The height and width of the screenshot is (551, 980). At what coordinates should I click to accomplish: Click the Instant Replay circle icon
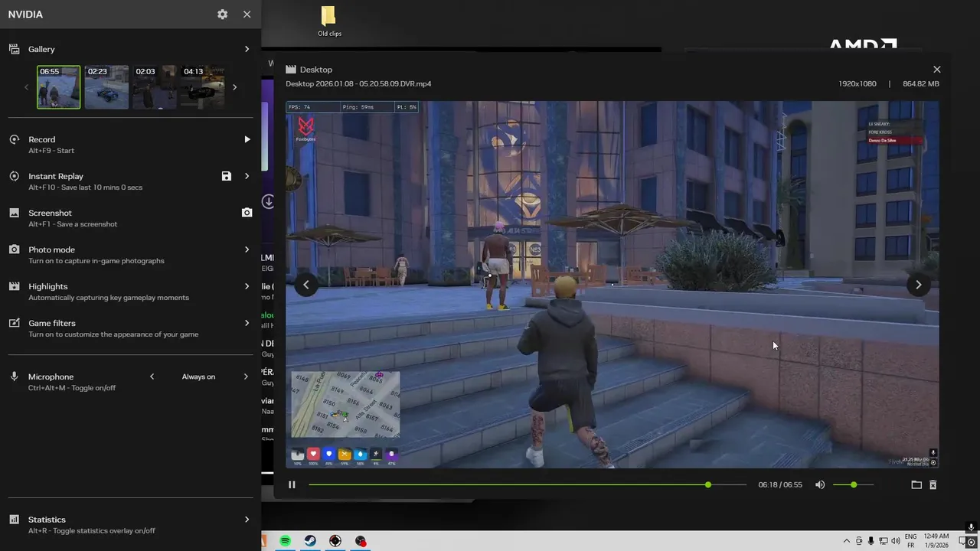tap(14, 176)
